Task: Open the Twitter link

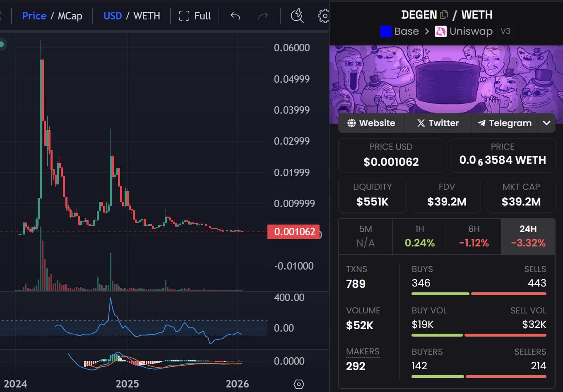Action: (x=438, y=123)
